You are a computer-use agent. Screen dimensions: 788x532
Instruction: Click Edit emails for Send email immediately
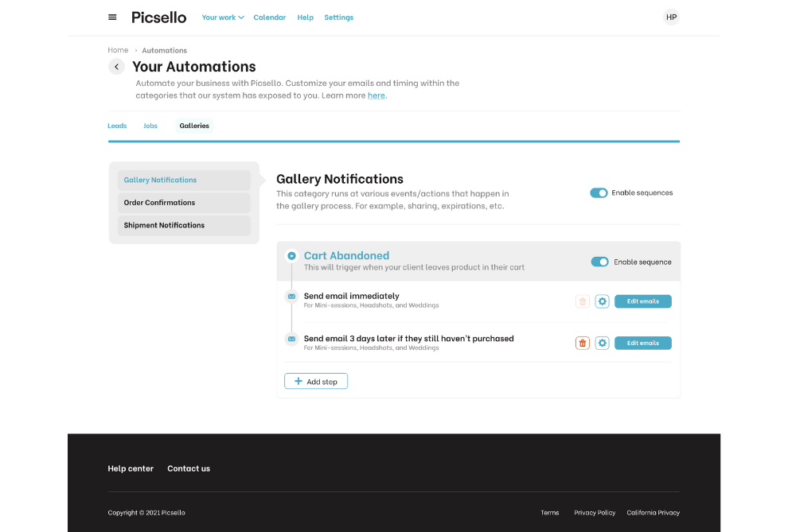[x=642, y=301]
